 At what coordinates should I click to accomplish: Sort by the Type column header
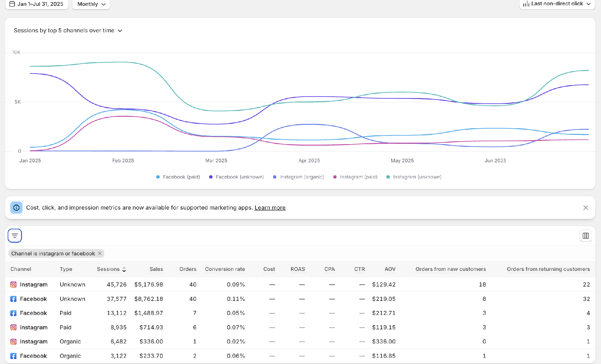tap(66, 269)
